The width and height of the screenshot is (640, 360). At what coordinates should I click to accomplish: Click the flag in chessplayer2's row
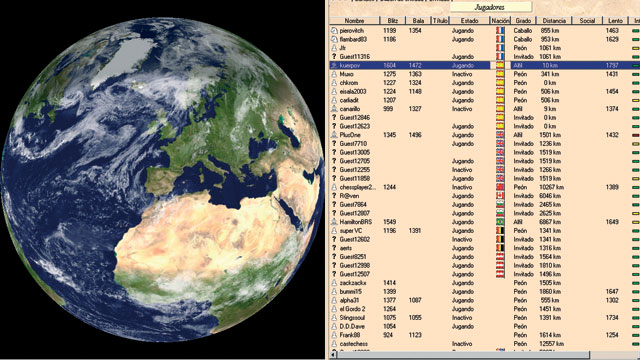pyautogui.click(x=500, y=187)
